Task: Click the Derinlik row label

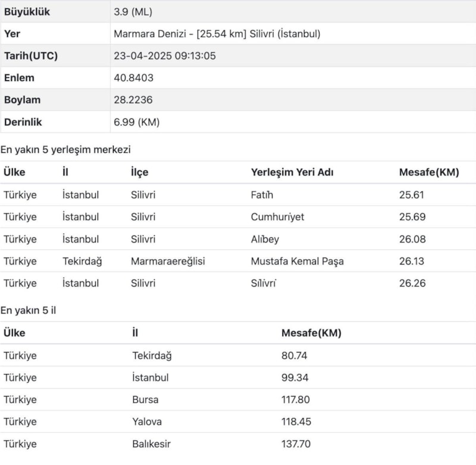Action: (x=23, y=122)
